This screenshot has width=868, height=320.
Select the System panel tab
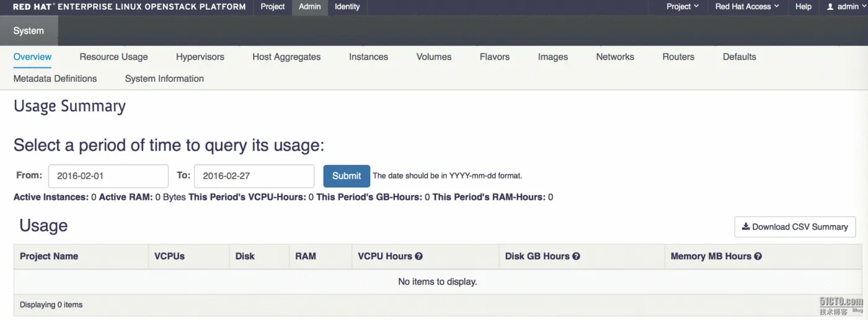click(29, 30)
